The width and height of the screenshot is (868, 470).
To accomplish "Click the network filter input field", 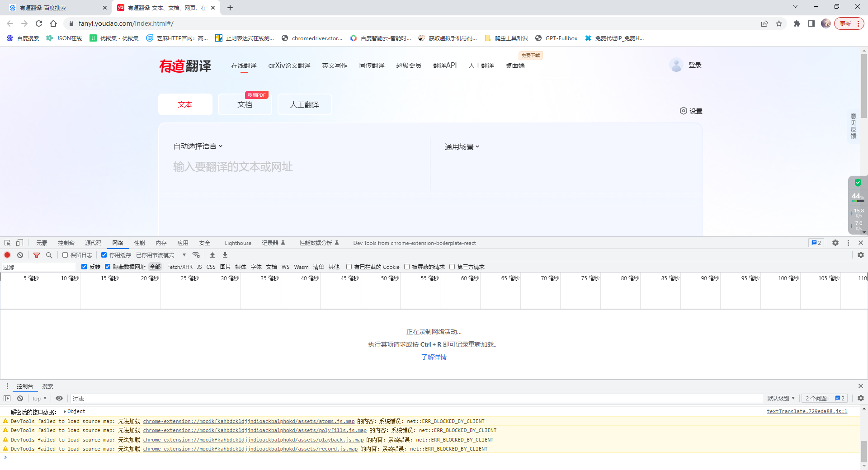I will pos(39,267).
